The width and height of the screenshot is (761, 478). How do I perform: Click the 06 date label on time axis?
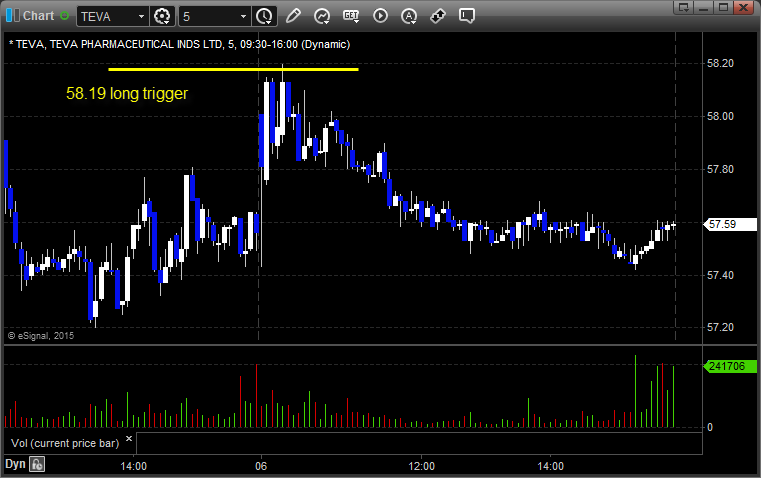point(261,466)
